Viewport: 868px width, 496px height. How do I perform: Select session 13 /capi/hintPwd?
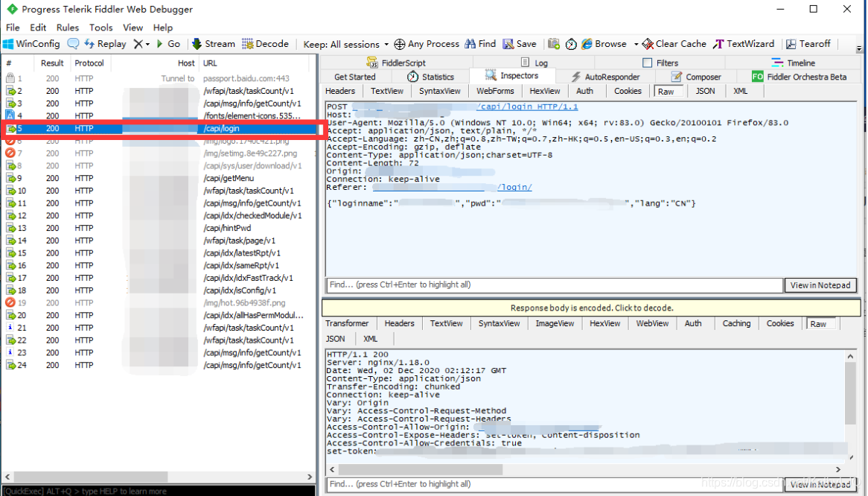[x=159, y=228]
